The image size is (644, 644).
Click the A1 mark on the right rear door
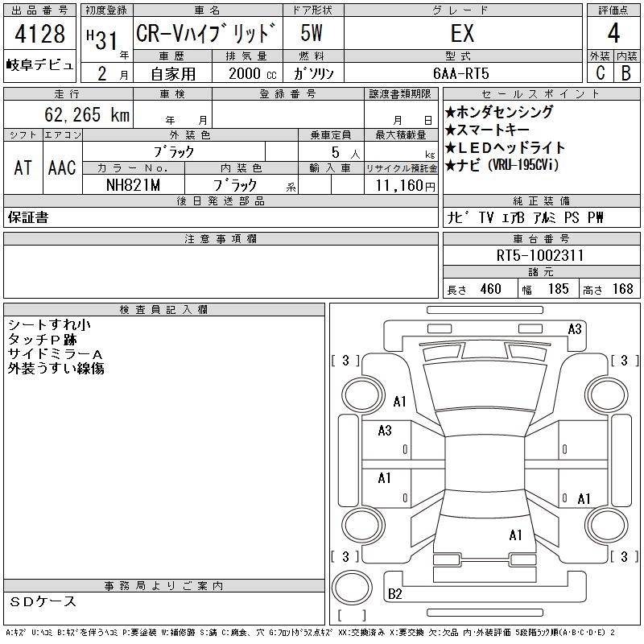tap(584, 498)
